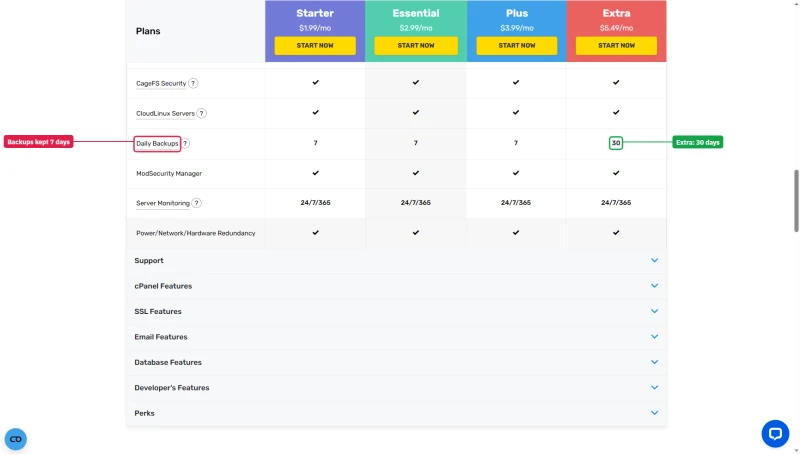Click the Extra plan heading
This screenshot has height=455, width=800.
[x=616, y=13]
